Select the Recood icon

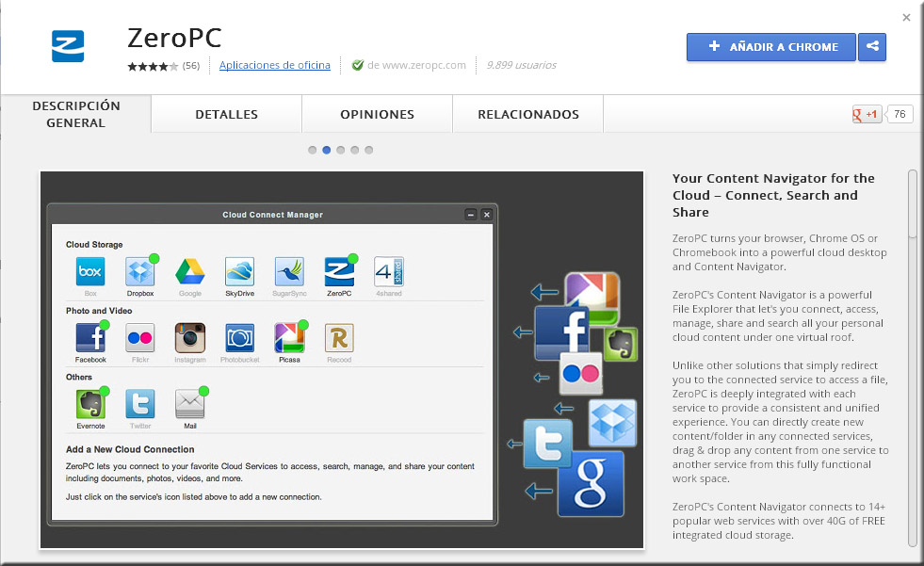coord(339,338)
